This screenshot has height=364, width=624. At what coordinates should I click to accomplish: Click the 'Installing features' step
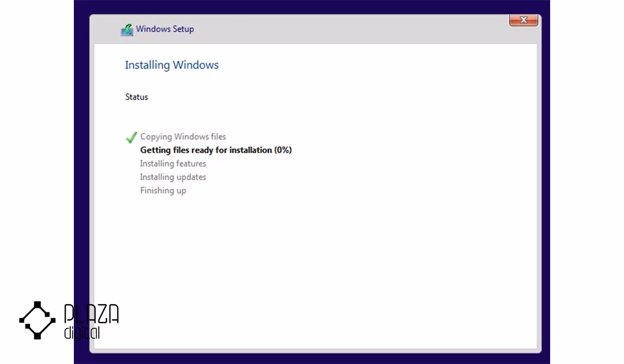point(173,164)
